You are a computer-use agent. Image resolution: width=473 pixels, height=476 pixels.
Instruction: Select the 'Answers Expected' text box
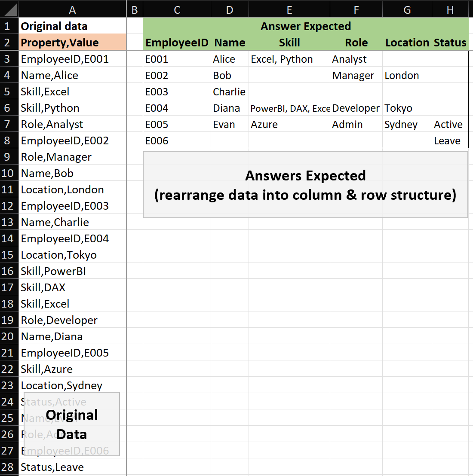coord(305,185)
